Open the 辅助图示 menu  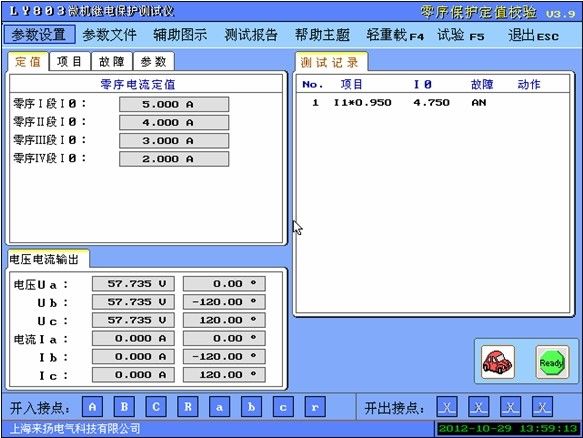[x=180, y=35]
